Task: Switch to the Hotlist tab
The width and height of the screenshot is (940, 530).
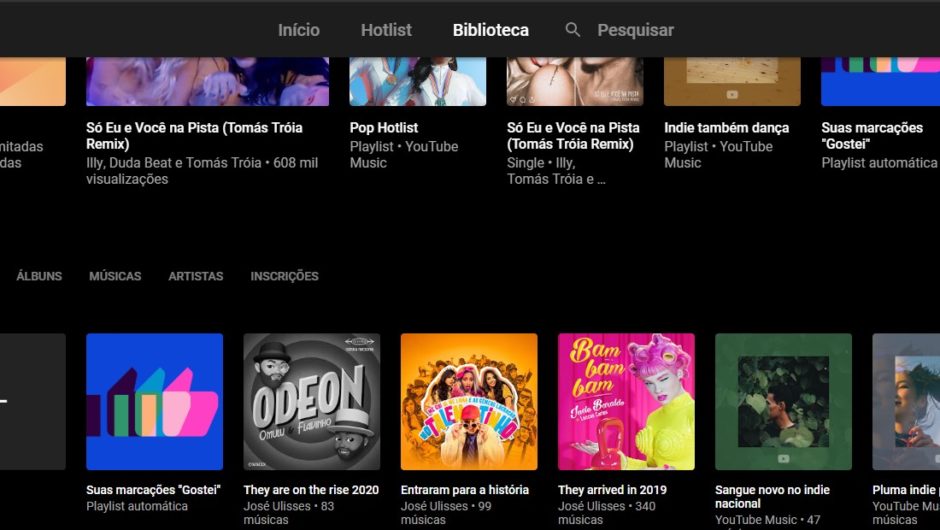Action: [386, 30]
